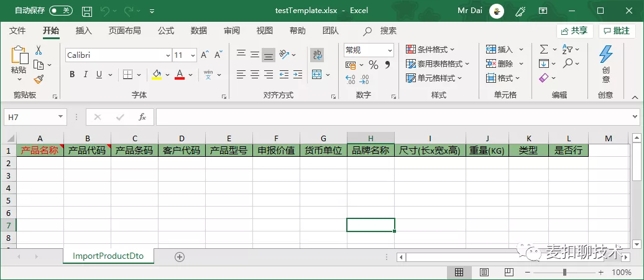Click the yellow fill color button
The height and width of the screenshot is (280, 644).
coord(157,75)
